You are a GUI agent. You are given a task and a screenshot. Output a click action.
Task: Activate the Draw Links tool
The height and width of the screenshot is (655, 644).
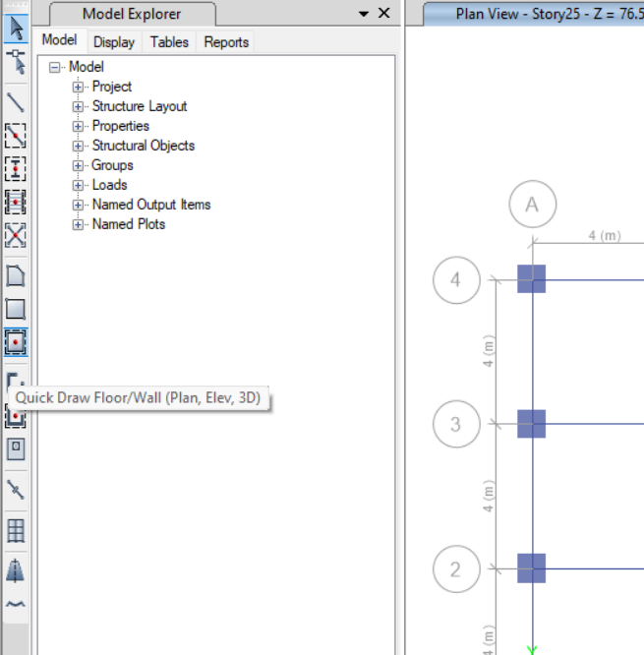pyautogui.click(x=16, y=490)
